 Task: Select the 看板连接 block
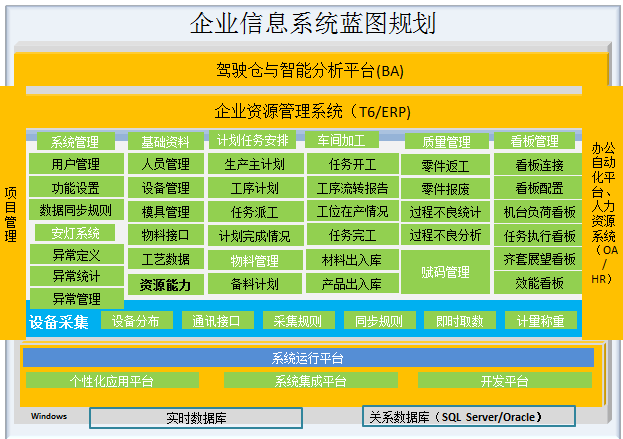[x=539, y=164]
